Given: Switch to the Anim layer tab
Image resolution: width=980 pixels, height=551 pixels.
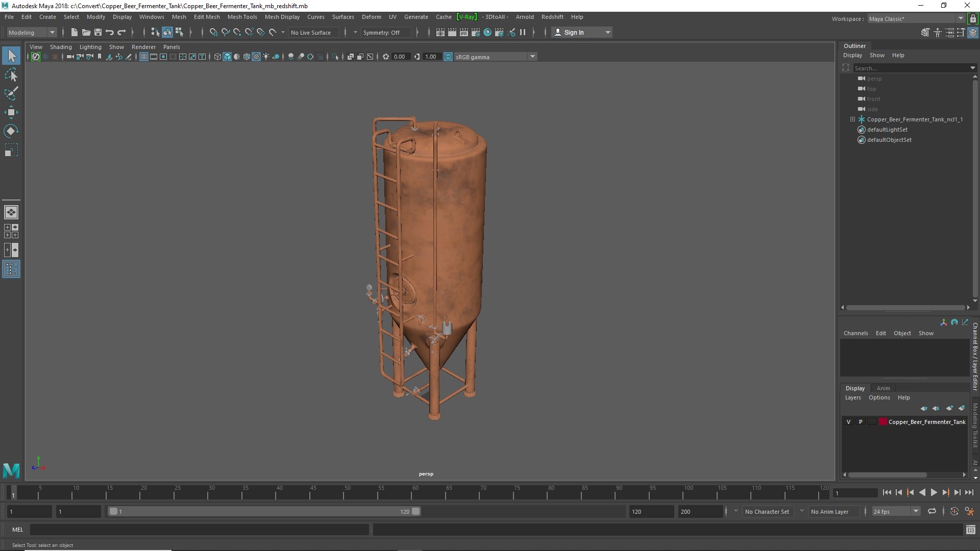Looking at the screenshot, I should (x=883, y=388).
